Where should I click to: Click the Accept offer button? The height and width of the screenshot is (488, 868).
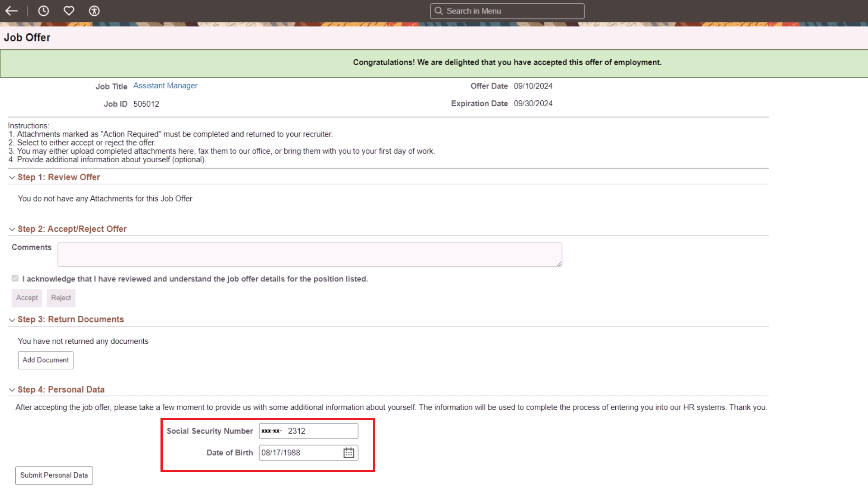[27, 298]
